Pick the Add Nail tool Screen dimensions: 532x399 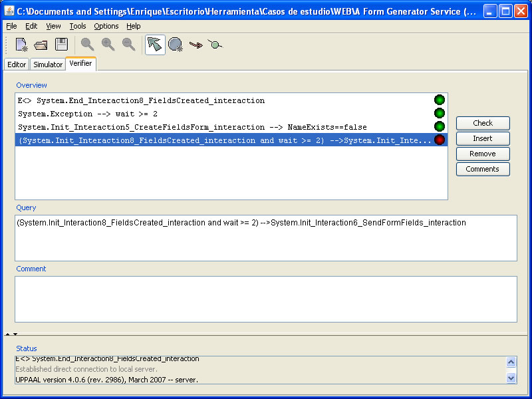[215, 45]
